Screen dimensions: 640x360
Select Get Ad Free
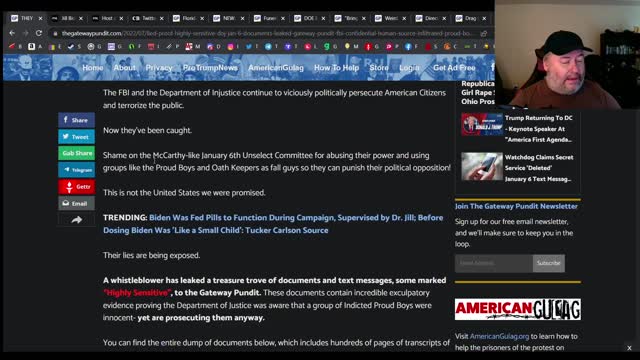(x=454, y=68)
